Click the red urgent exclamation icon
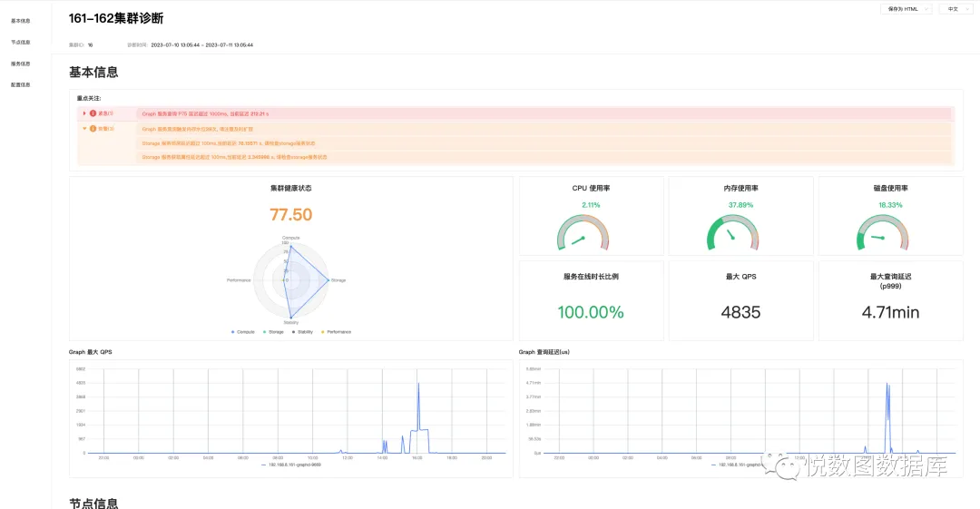Image resolution: width=980 pixels, height=509 pixels. tap(93, 113)
